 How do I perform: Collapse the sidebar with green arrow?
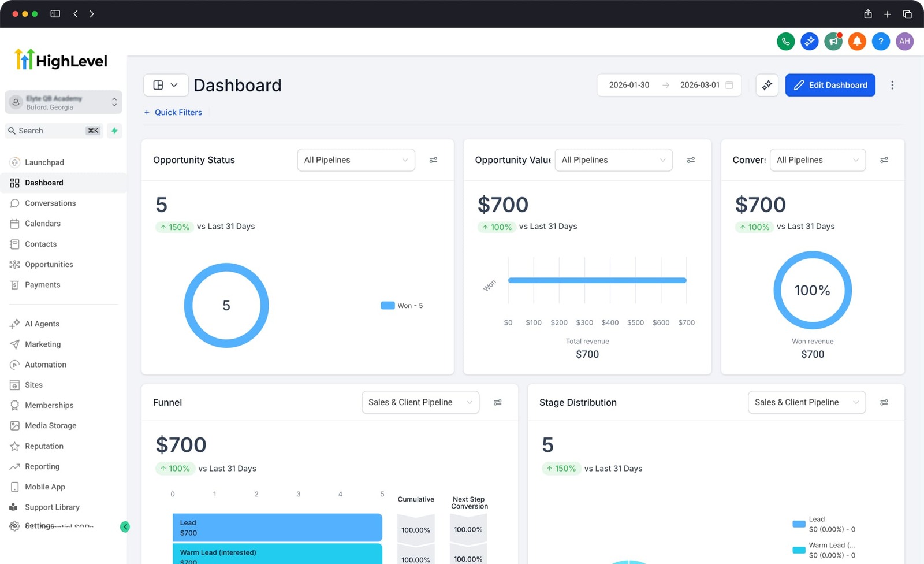(x=125, y=526)
